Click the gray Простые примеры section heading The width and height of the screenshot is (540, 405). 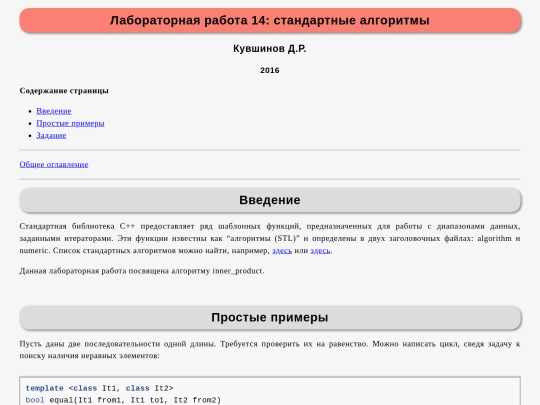270,318
